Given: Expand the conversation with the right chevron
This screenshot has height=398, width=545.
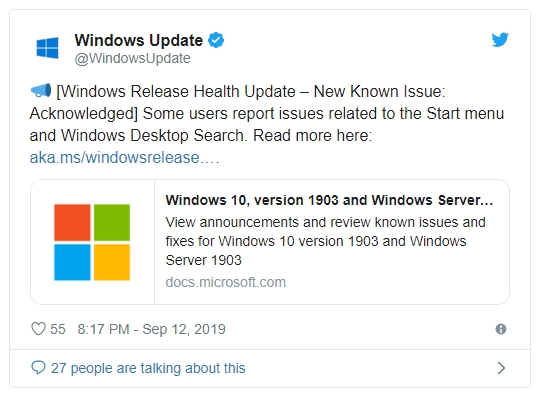Looking at the screenshot, I should [x=501, y=368].
